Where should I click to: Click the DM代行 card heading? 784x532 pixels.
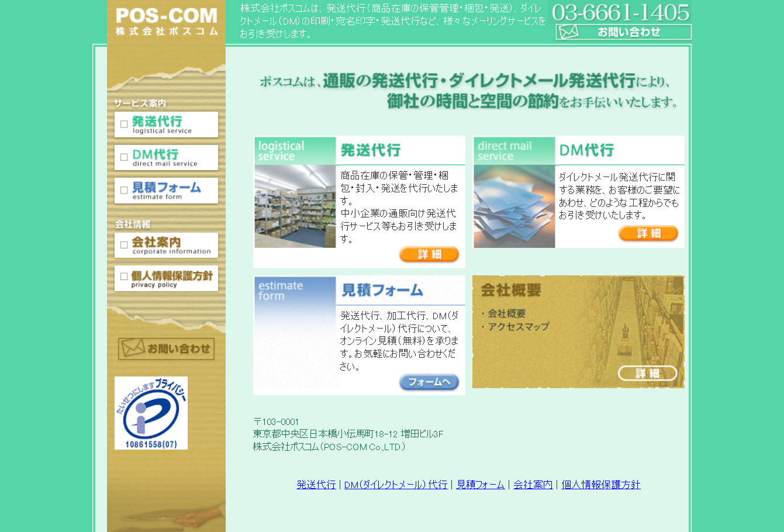(x=586, y=150)
